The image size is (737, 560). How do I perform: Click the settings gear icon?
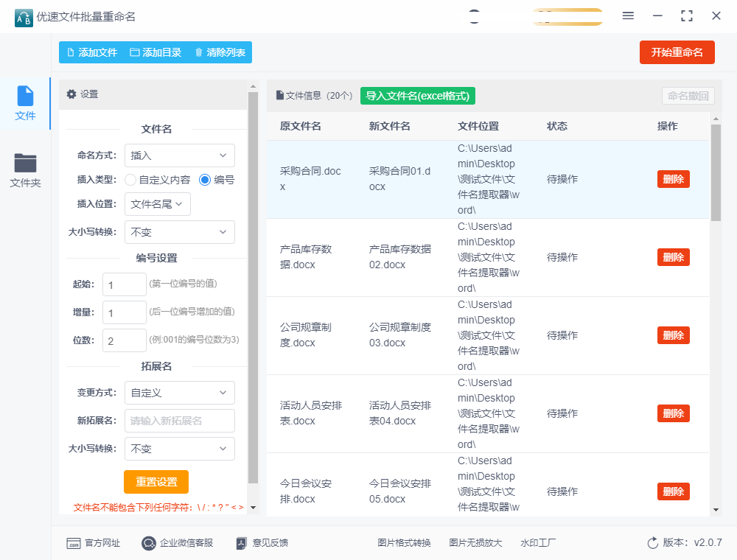pyautogui.click(x=71, y=94)
